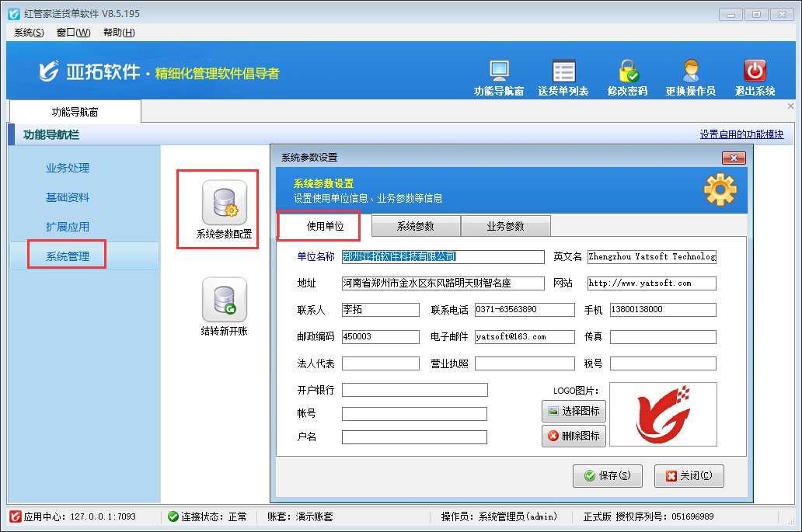The image size is (802, 532).
Task: Click the 邮政编码 input field
Action: (381, 337)
